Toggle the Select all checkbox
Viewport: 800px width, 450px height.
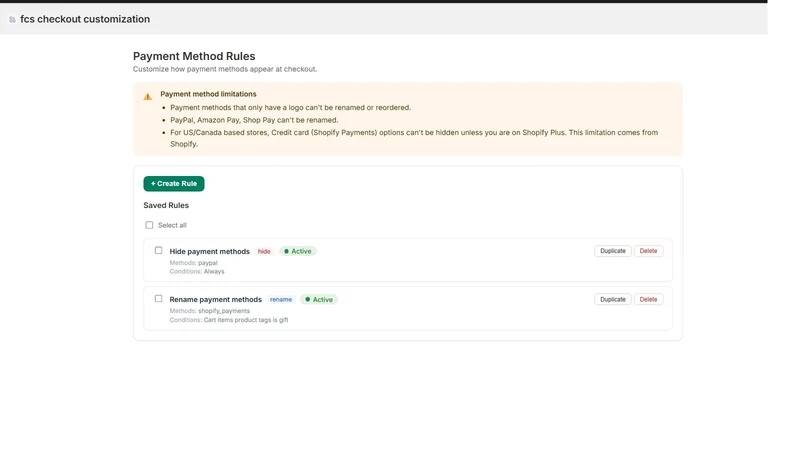(149, 225)
